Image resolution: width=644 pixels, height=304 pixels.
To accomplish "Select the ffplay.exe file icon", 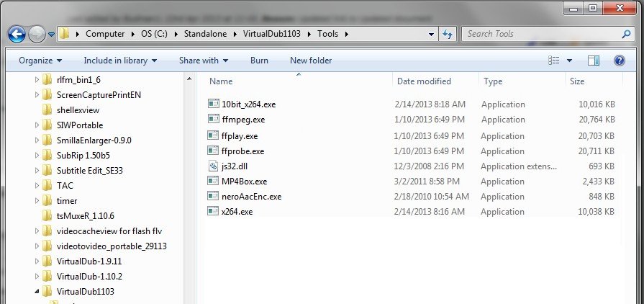I will pyautogui.click(x=213, y=135).
